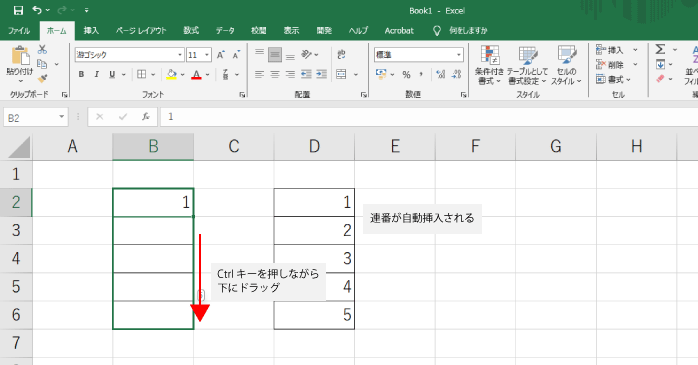Switch to the Acrobat tab

pyautogui.click(x=399, y=31)
